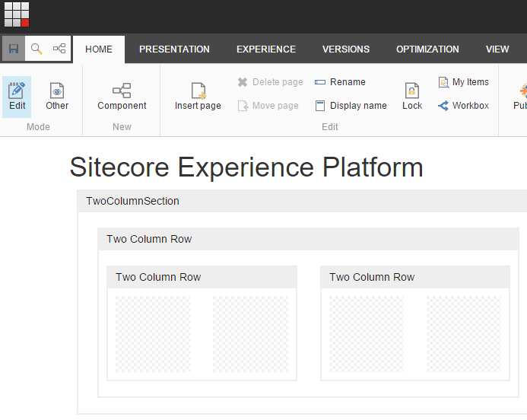
Task: Click the Save floppy disk icon
Action: click(x=14, y=49)
